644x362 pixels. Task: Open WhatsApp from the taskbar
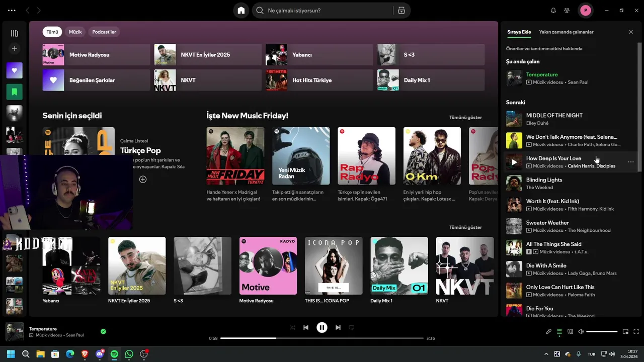129,354
